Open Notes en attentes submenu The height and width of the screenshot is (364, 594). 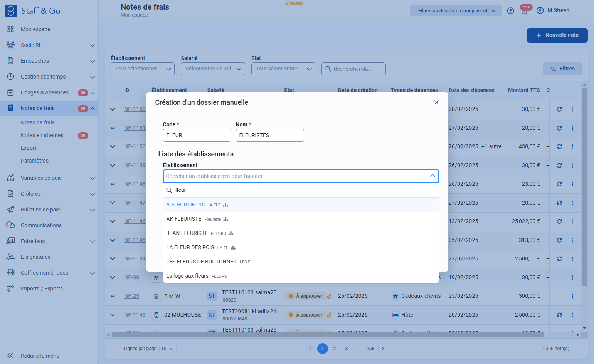click(42, 135)
